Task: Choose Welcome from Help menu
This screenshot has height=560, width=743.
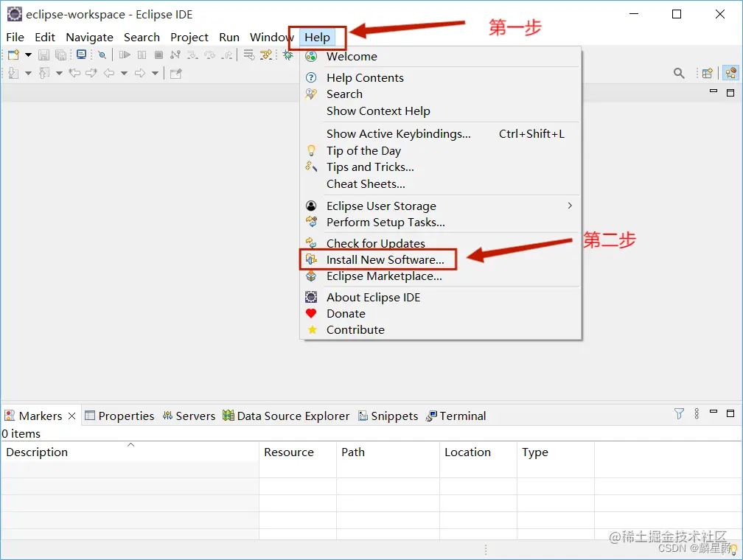Action: 441,57
